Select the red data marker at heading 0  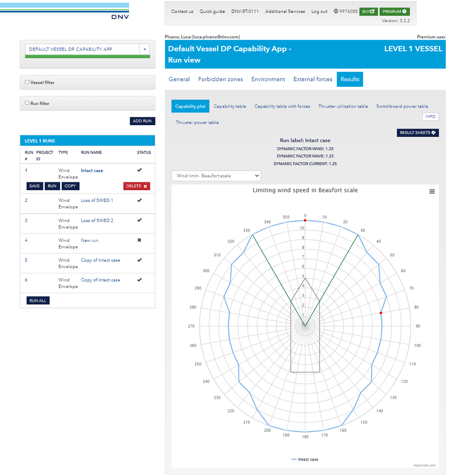pyautogui.click(x=305, y=219)
